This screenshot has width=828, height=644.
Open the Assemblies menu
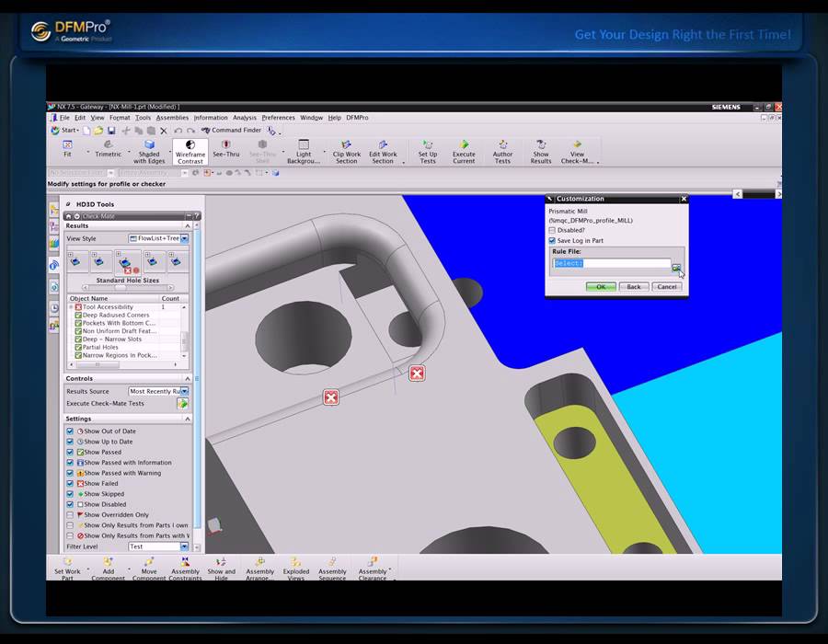tap(172, 118)
